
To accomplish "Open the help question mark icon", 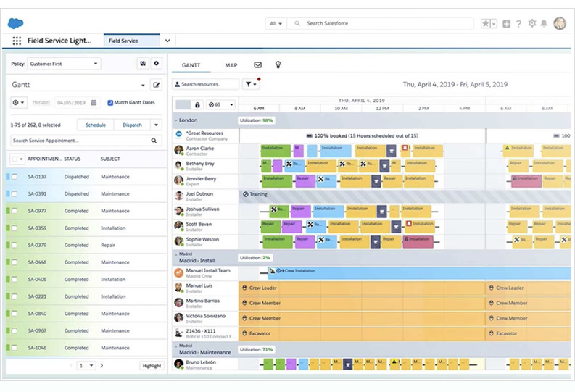I will 518,24.
